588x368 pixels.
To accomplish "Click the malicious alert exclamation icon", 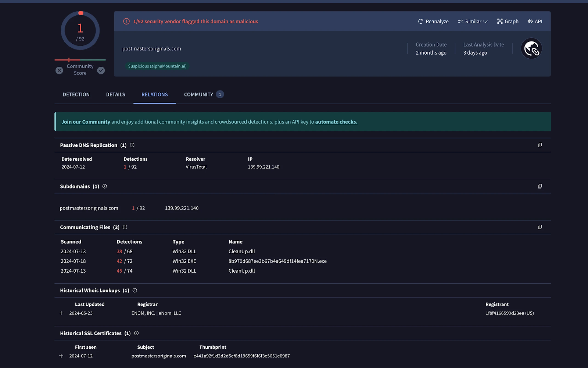I will point(126,21).
